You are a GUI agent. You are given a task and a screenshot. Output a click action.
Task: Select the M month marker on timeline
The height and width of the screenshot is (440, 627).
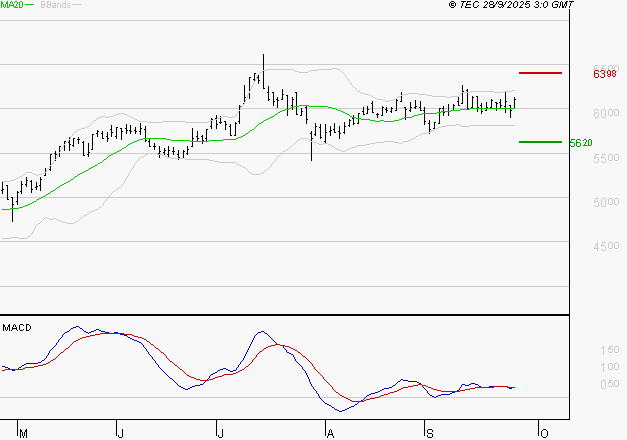[24, 433]
